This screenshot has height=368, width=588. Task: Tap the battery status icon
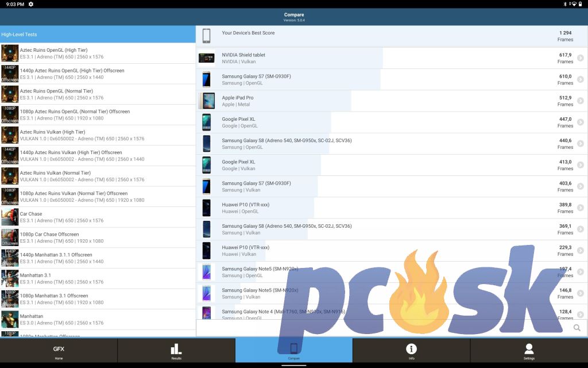point(581,4)
